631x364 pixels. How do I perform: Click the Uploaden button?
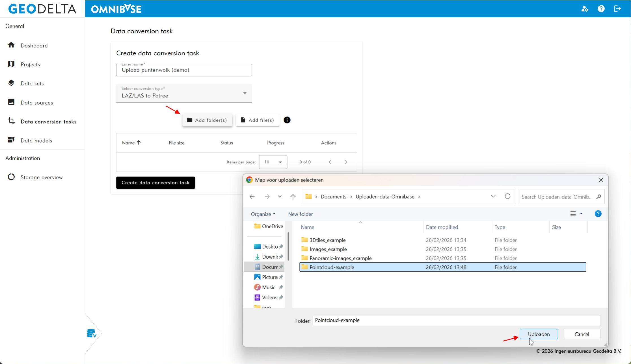pos(539,334)
